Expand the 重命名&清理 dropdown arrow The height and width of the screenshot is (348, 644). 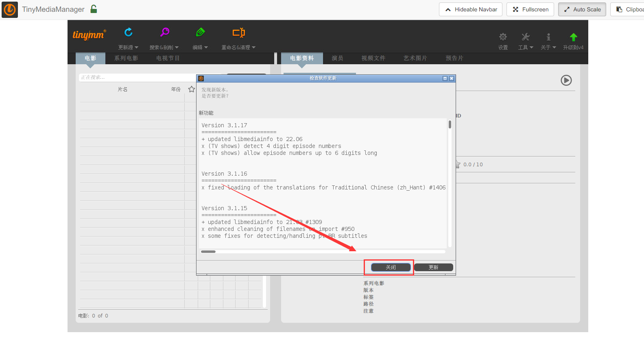[254, 48]
